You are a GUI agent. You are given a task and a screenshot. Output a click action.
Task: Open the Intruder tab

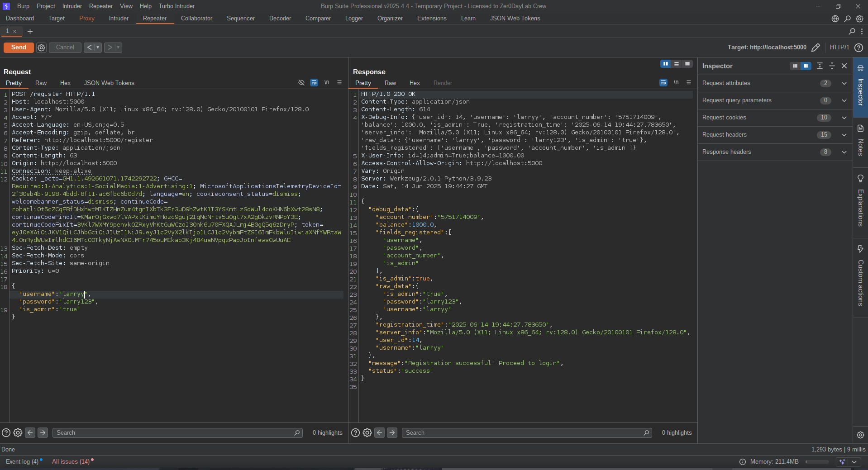[119, 19]
